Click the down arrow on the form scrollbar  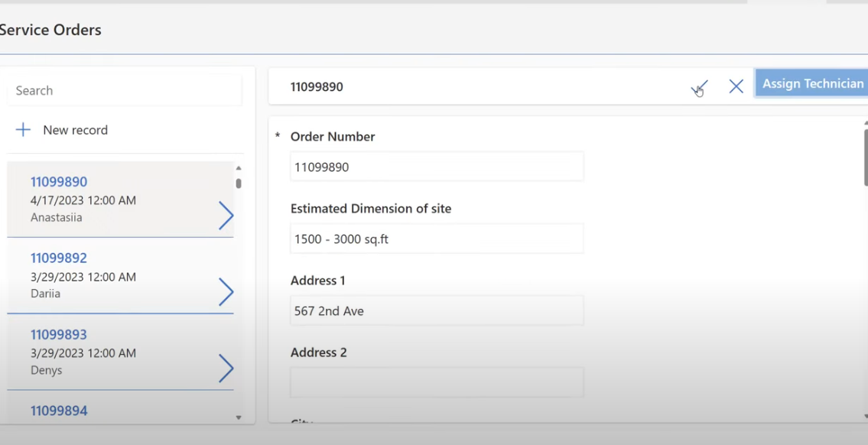(865, 417)
